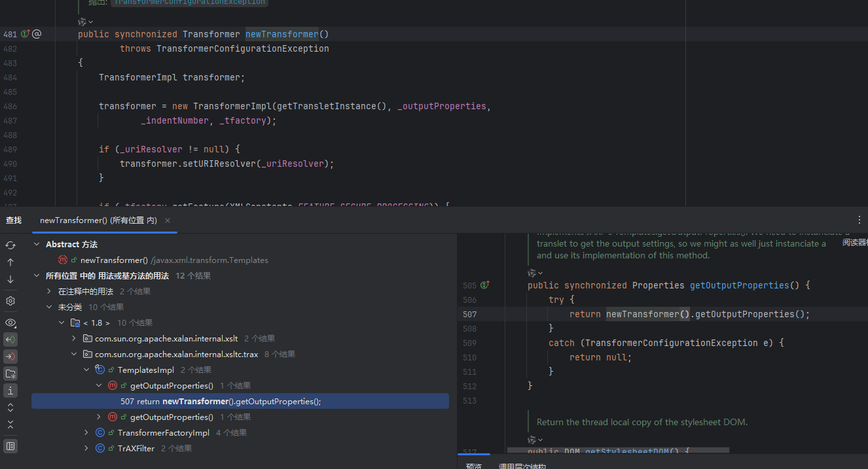Image resolution: width=868 pixels, height=469 pixels.
Task: Expand the 在注释中的用法 results group
Action: pyautogui.click(x=49, y=292)
